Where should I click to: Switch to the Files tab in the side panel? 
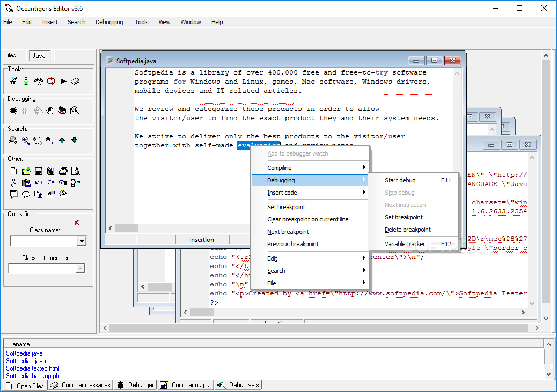coord(10,55)
